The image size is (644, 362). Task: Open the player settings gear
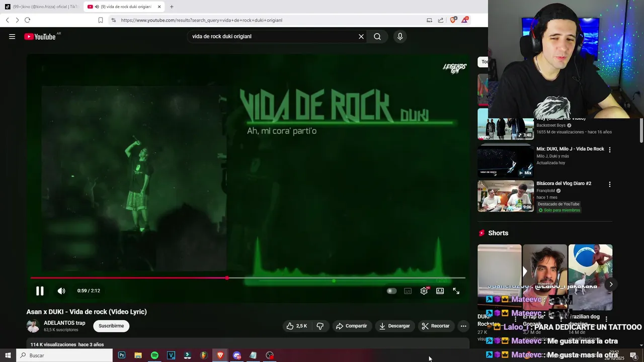pyautogui.click(x=424, y=291)
